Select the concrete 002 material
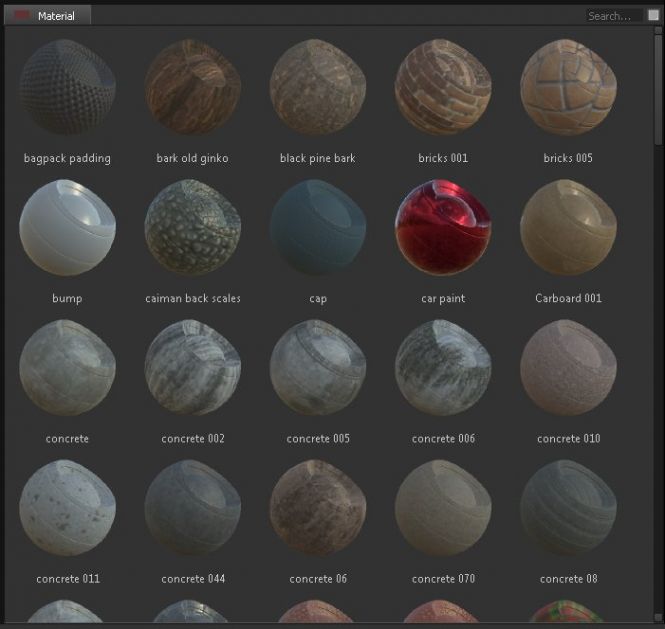 pos(193,368)
